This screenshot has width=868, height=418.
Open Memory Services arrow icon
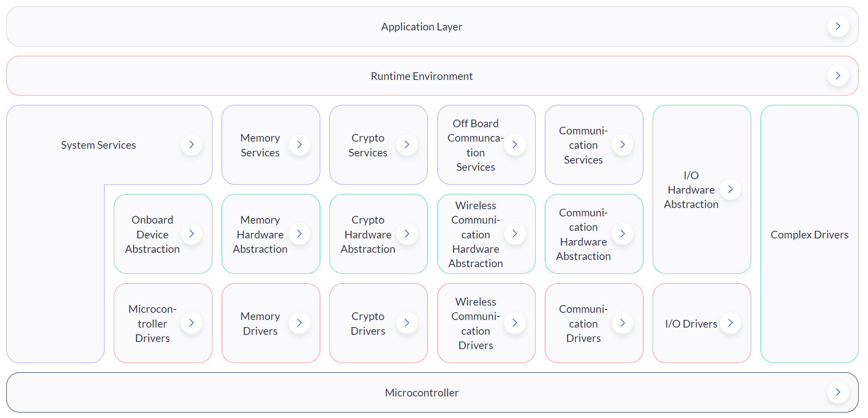coord(299,145)
